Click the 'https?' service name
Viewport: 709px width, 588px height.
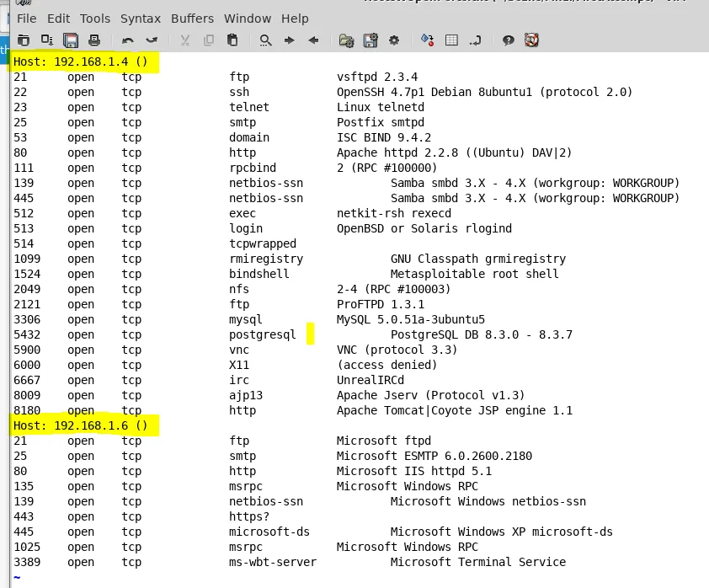[249, 516]
